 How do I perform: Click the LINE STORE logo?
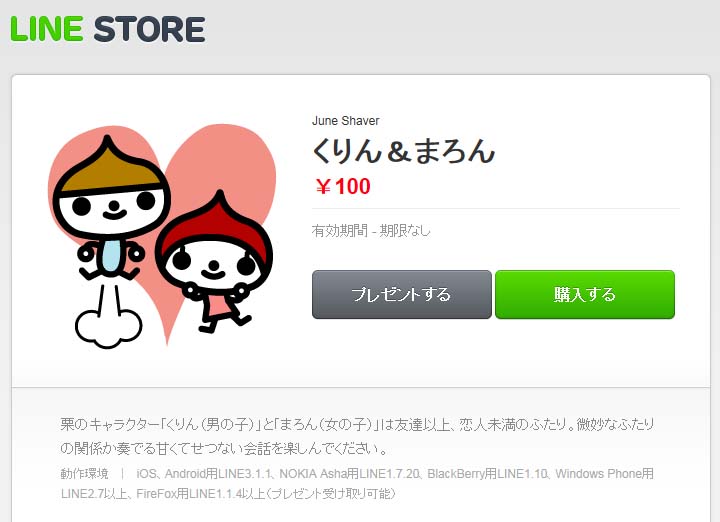(108, 29)
